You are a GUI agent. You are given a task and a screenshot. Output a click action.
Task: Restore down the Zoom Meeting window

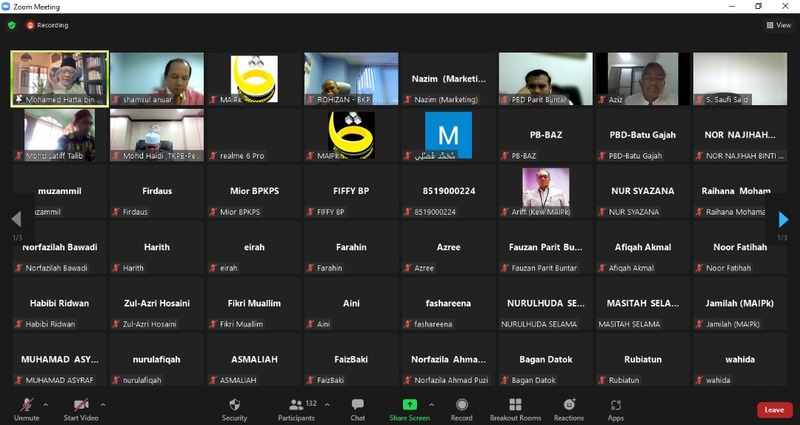(759, 6)
